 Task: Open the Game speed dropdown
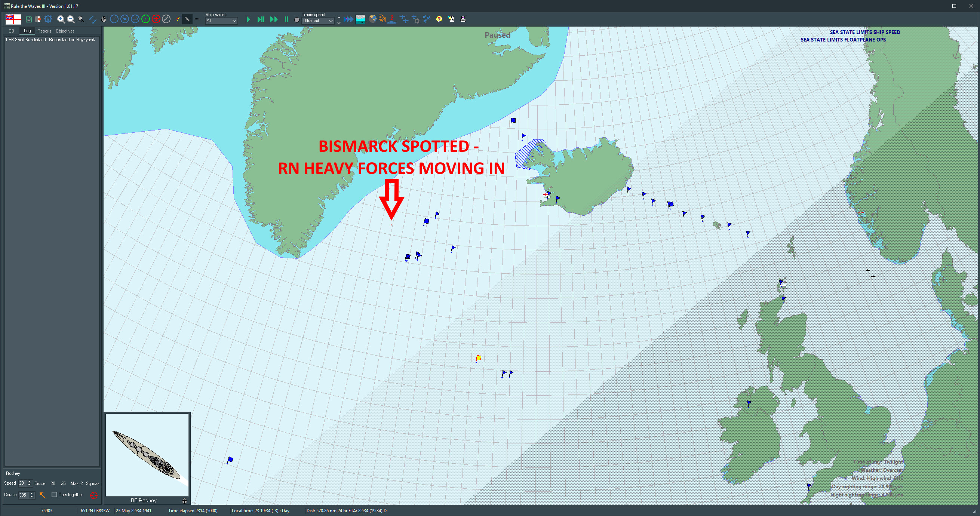click(318, 21)
